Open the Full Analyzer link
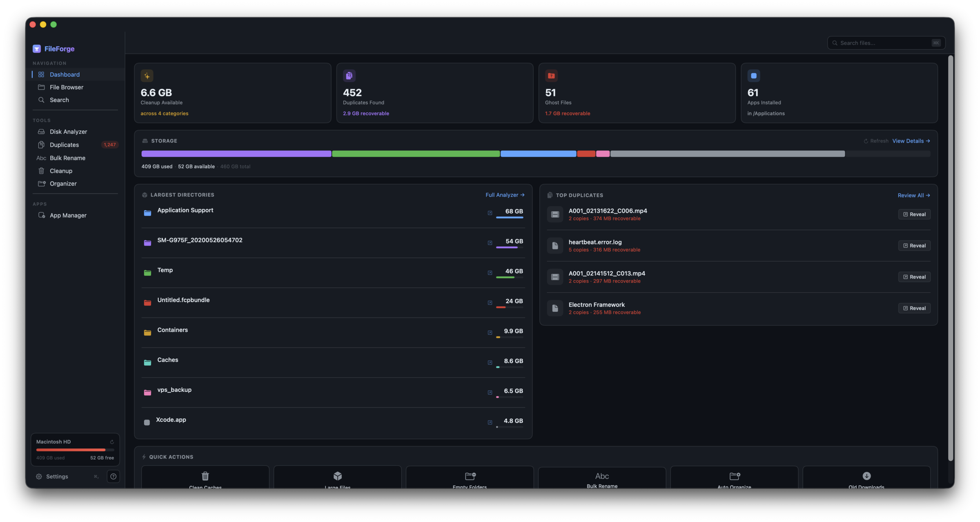This screenshot has width=980, height=522. point(505,195)
